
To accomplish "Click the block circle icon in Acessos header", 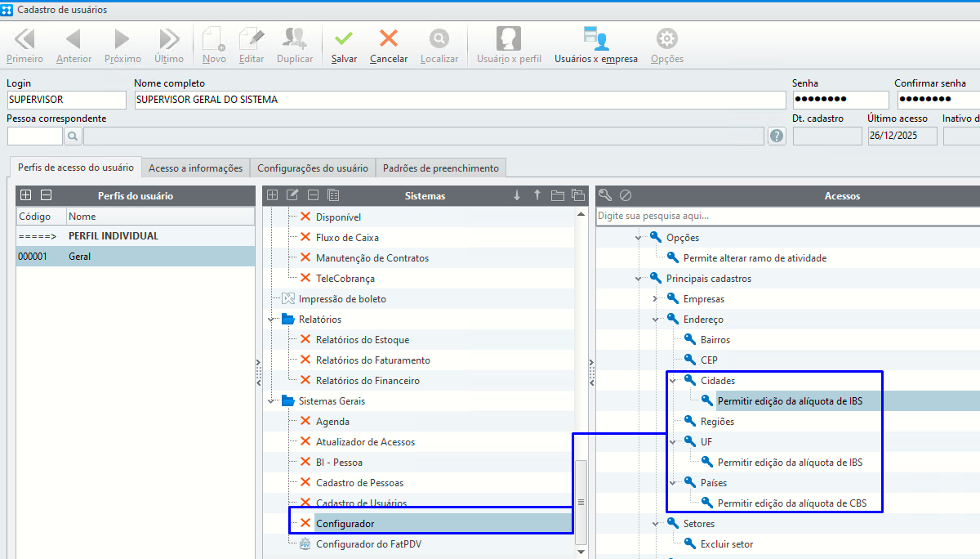I will pos(625,195).
